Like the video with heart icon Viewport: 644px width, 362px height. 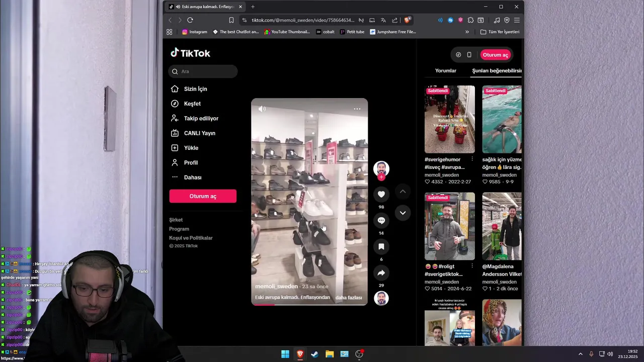pyautogui.click(x=381, y=194)
